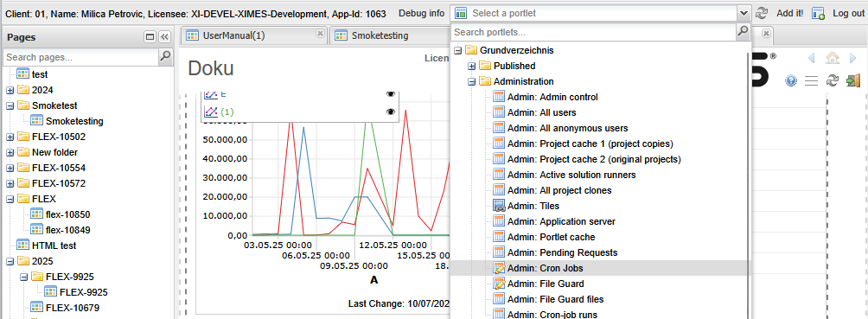The image size is (868, 319).
Task: Switch to the UserManual(1) tab
Action: pos(253,35)
